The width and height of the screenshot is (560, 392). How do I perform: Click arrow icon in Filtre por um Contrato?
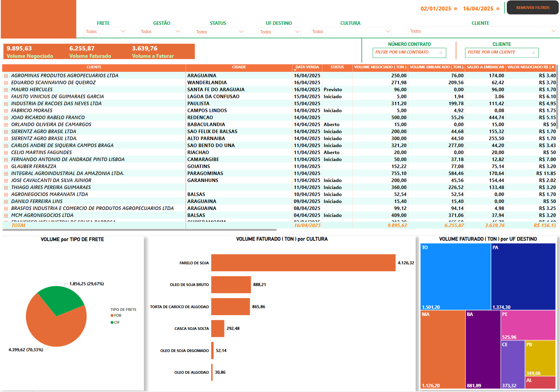coord(440,53)
